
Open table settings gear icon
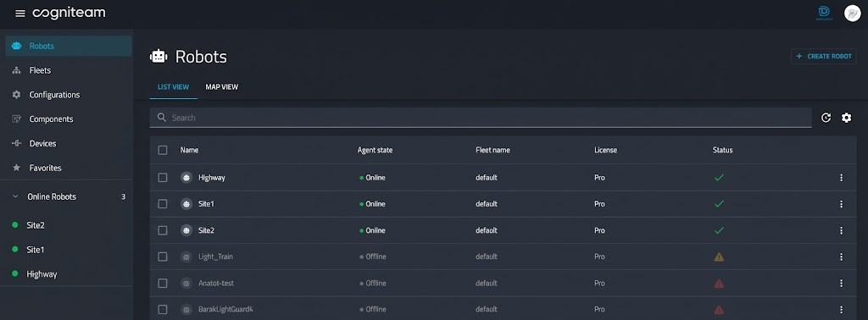[x=847, y=118]
